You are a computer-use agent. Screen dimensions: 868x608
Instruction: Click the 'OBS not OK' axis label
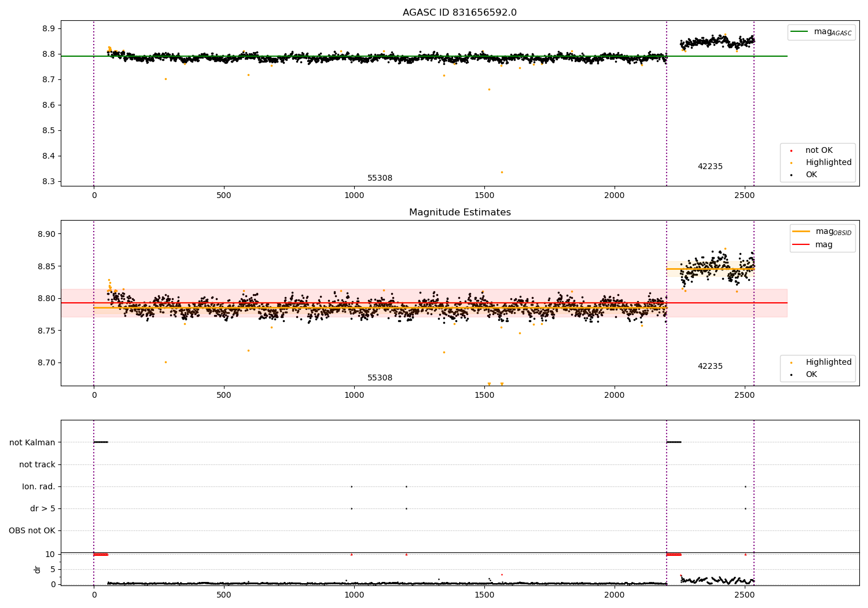[x=32, y=530]
